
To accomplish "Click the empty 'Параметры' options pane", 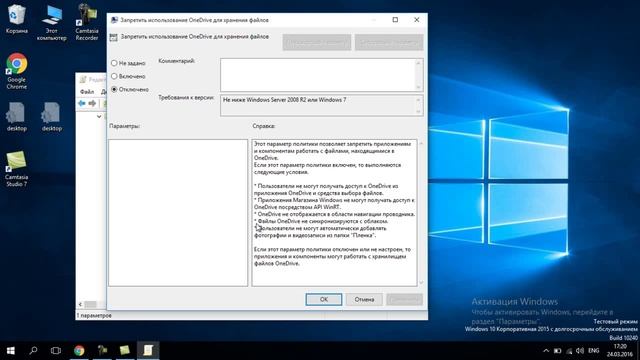I will [x=178, y=213].
